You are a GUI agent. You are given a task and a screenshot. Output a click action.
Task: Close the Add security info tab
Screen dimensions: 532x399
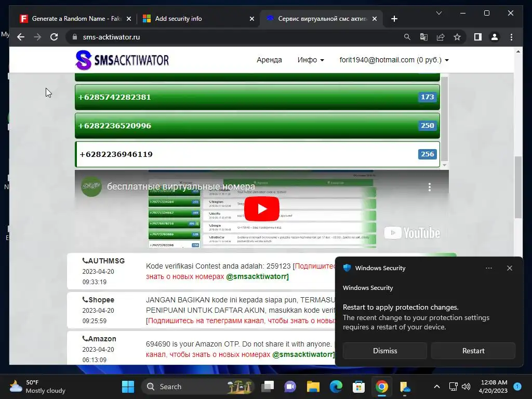pos(252,19)
